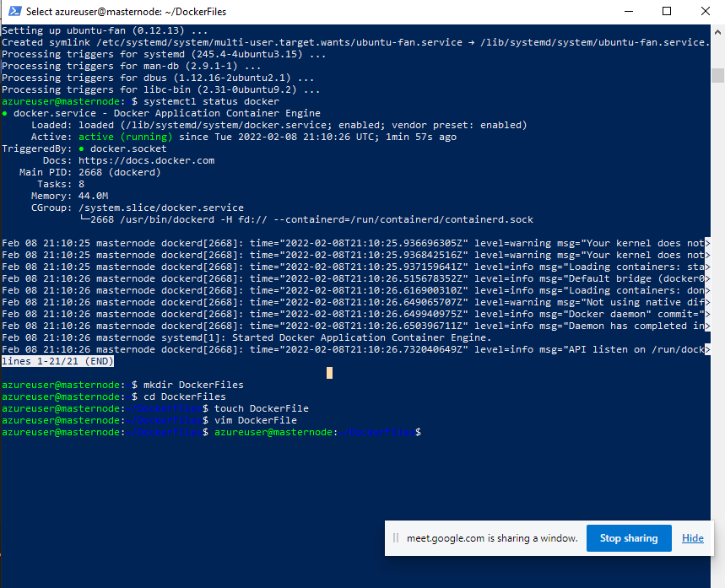The height and width of the screenshot is (588, 725).
Task: Click the sharing bar drag handle
Action: [x=395, y=538]
